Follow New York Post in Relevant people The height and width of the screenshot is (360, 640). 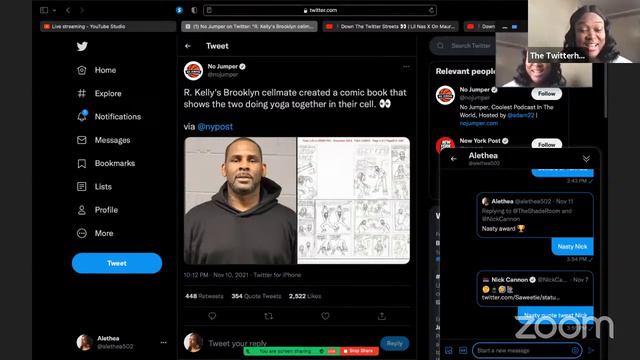coord(547,144)
